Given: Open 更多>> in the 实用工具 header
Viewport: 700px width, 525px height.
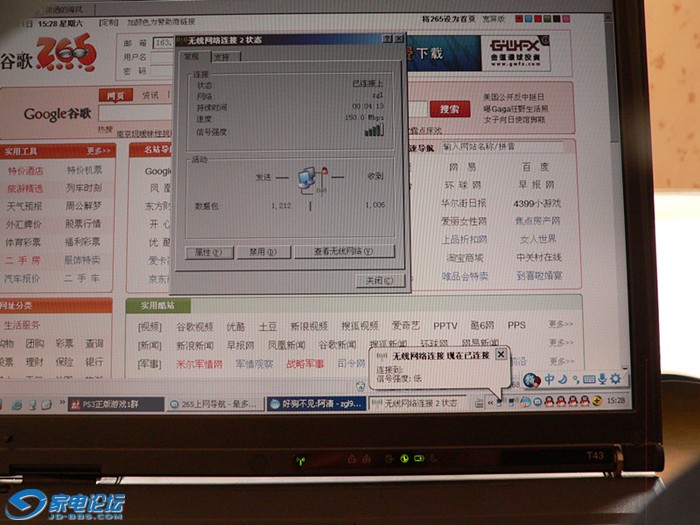Looking at the screenshot, I should (98, 150).
